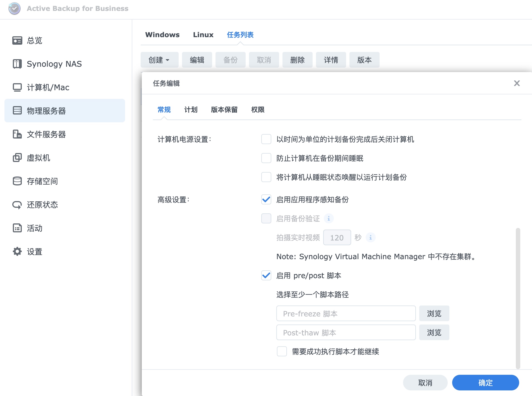Toggle 启用备份验证 checkbox
The height and width of the screenshot is (396, 532).
point(266,218)
